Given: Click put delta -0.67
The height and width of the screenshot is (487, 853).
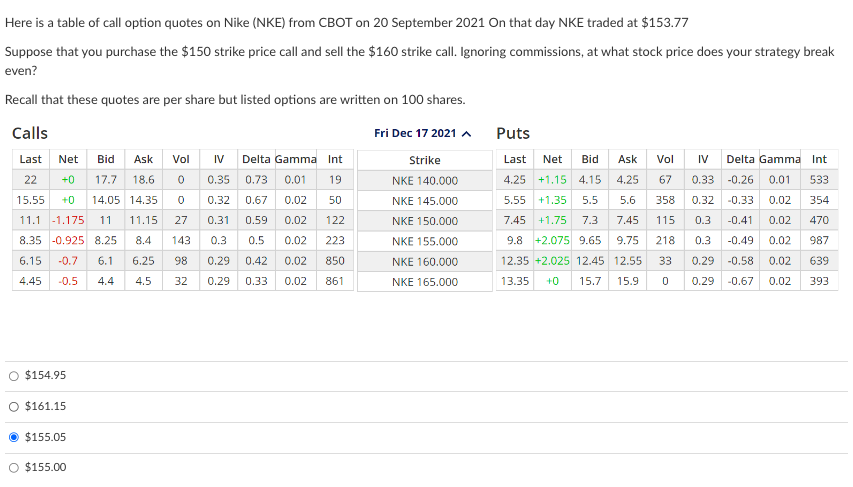Looking at the screenshot, I should tap(740, 281).
